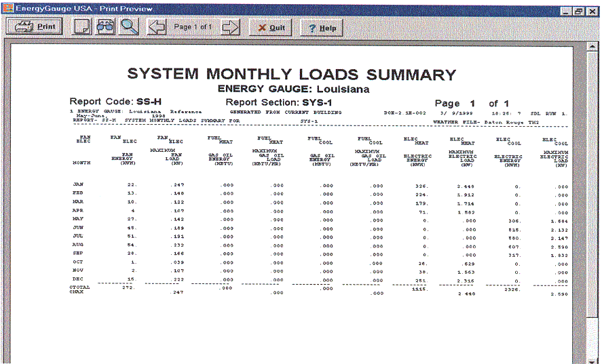Click the 'SYSTEM MONTHLY LOADS SUMMARY' heading

(x=292, y=74)
